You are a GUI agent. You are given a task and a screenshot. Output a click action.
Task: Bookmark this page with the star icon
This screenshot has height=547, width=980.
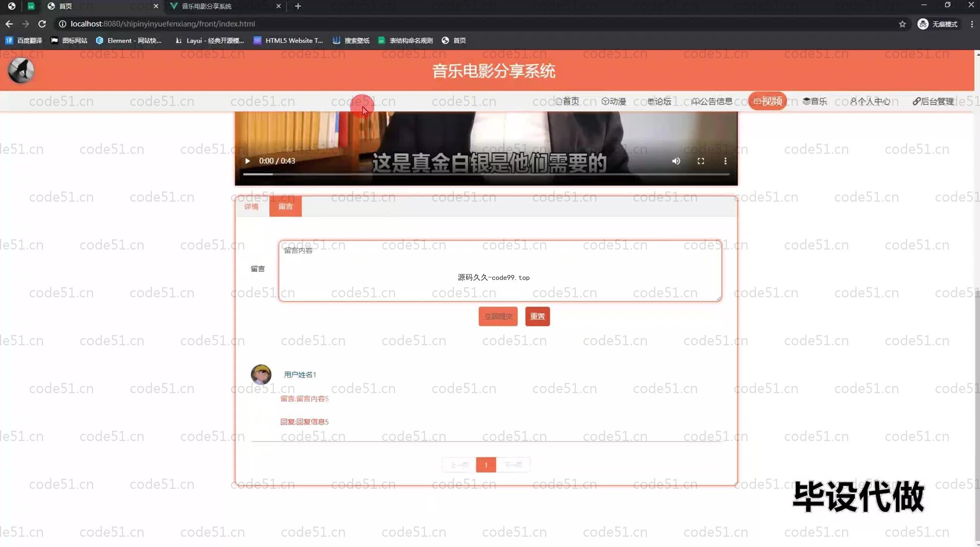click(902, 24)
